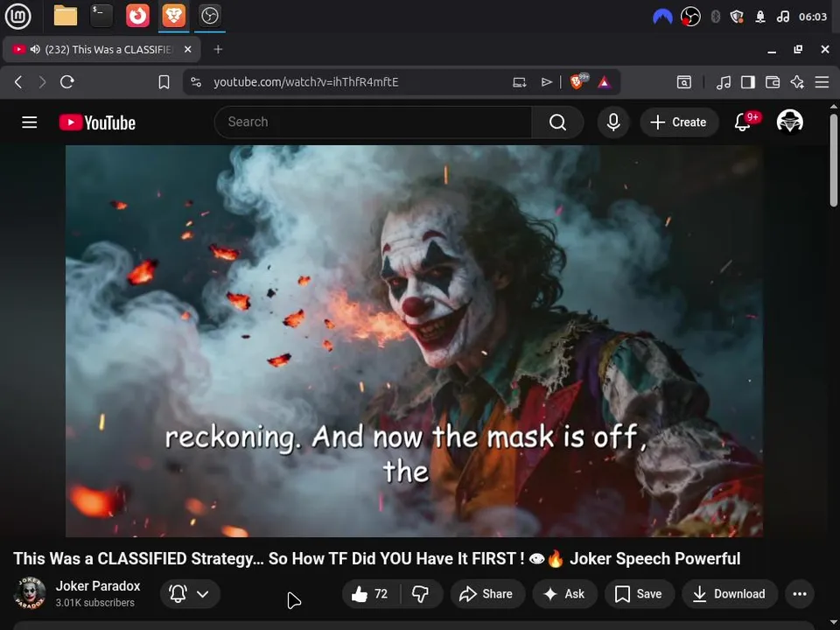Open Brave Shields lion icon

tap(578, 81)
